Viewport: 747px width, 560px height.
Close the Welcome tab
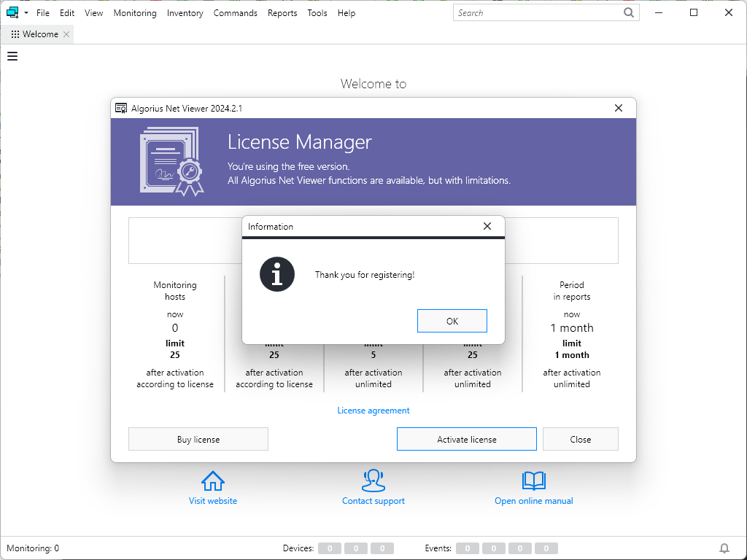[66, 34]
